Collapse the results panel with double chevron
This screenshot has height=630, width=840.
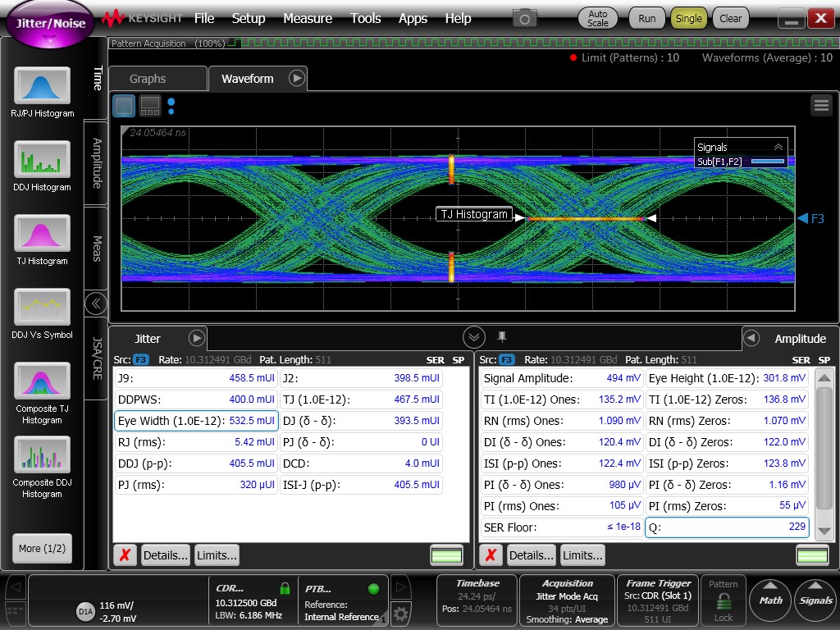coord(473,337)
